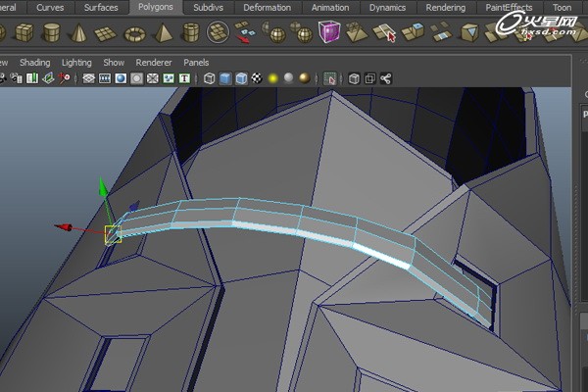Open the Renderer menu
This screenshot has height=392, width=588.
point(153,62)
